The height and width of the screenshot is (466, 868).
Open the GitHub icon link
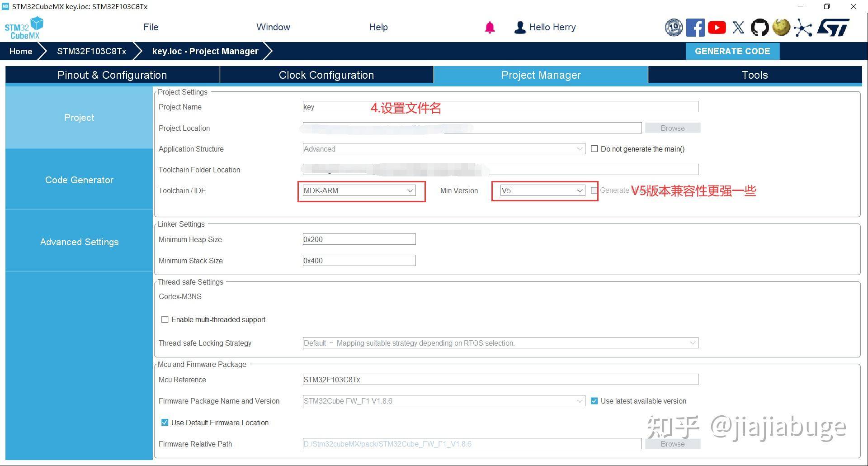coord(759,28)
